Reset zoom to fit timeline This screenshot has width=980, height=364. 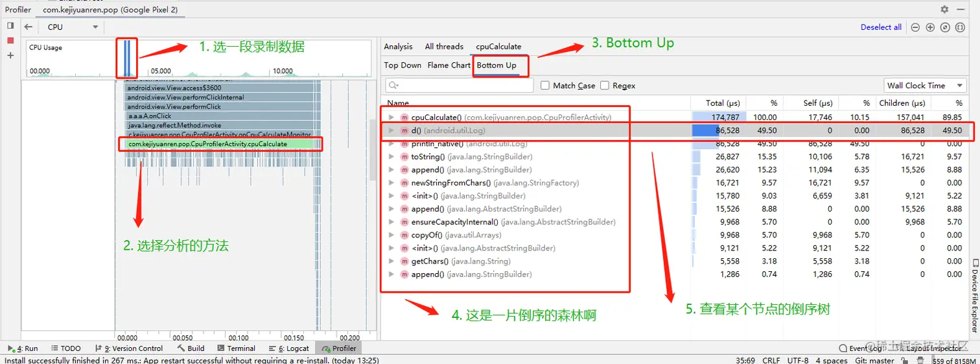pyautogui.click(x=945, y=27)
